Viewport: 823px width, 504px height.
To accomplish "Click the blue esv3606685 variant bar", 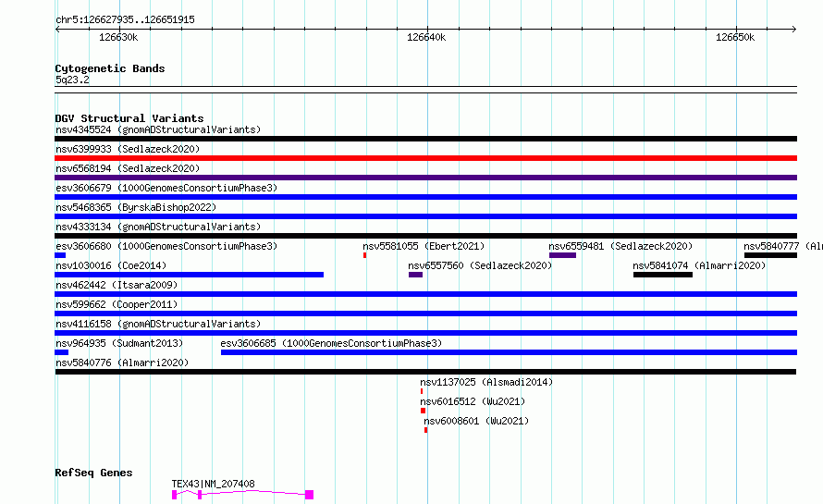I will pos(510,352).
